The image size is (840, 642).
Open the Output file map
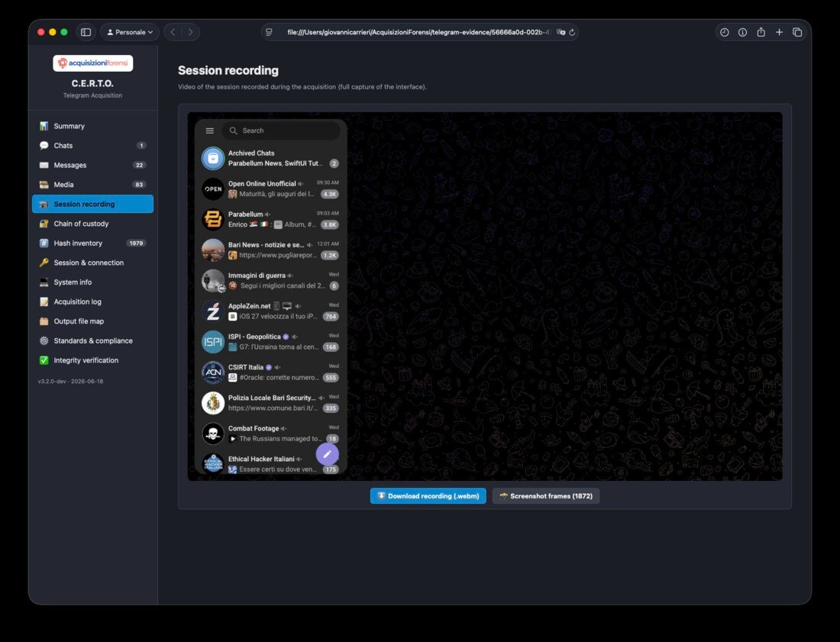92,321
